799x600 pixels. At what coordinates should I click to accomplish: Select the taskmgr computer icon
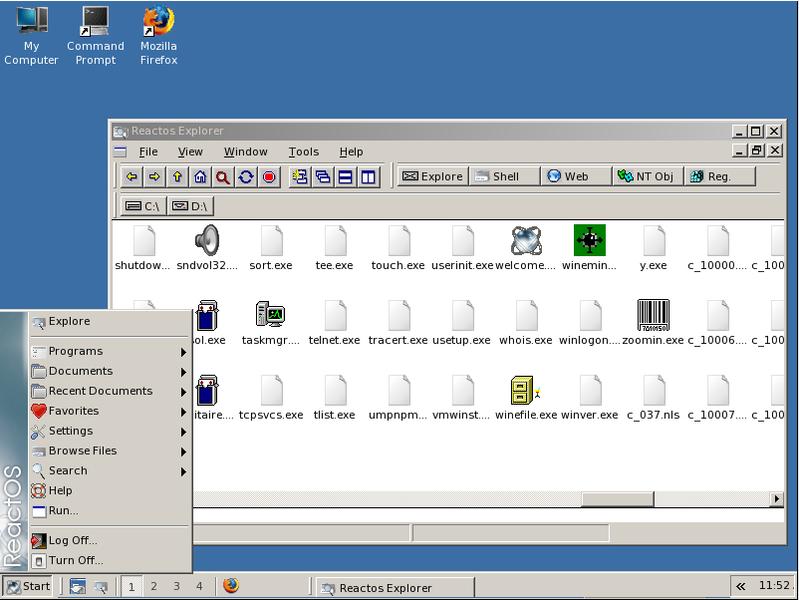[271, 314]
